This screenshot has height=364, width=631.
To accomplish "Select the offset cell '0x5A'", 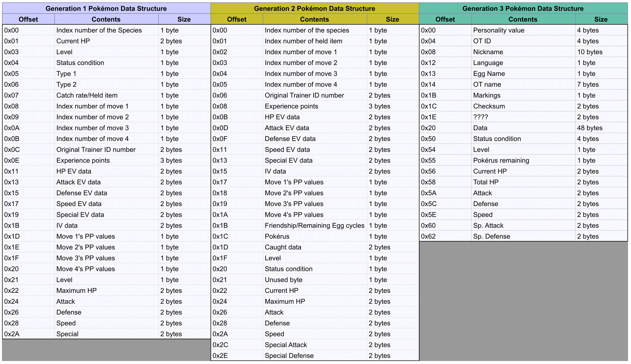I will 445,193.
